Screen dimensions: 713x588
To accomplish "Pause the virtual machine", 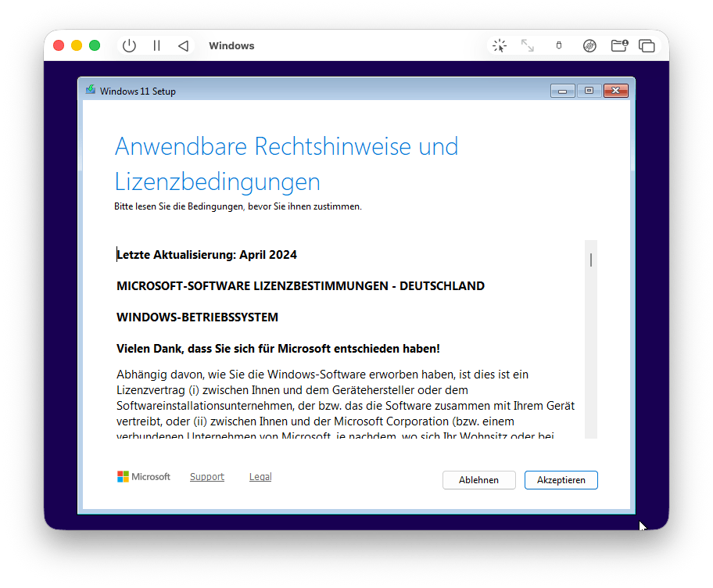I will pyautogui.click(x=156, y=46).
